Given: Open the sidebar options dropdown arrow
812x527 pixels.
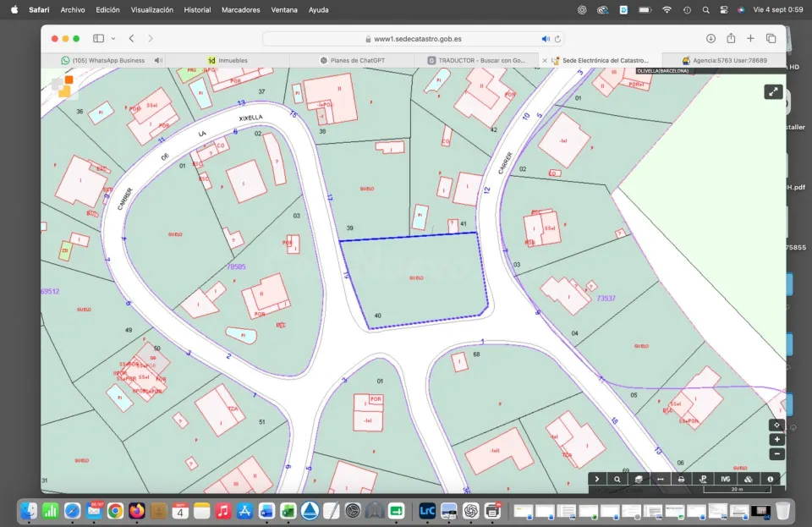Looking at the screenshot, I should pos(112,38).
